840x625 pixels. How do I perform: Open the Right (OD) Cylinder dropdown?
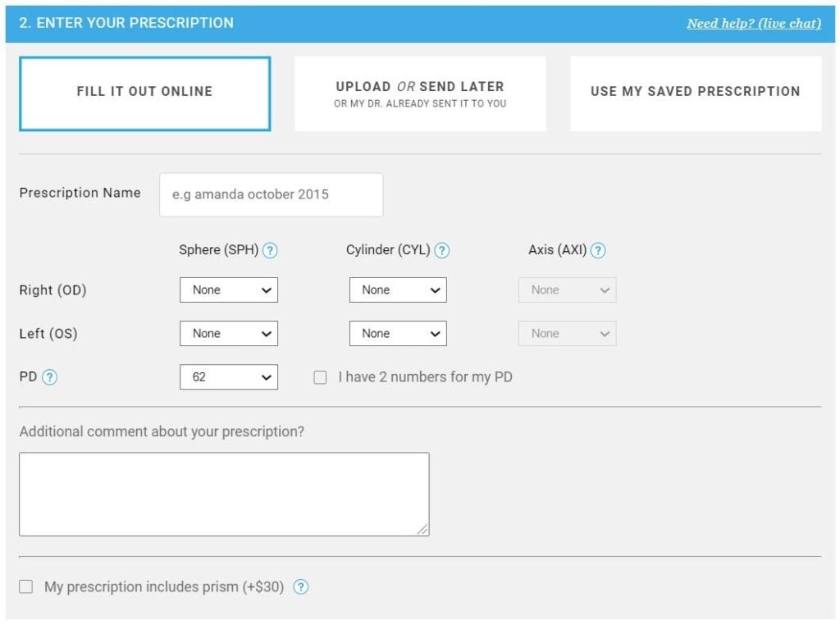[398, 290]
